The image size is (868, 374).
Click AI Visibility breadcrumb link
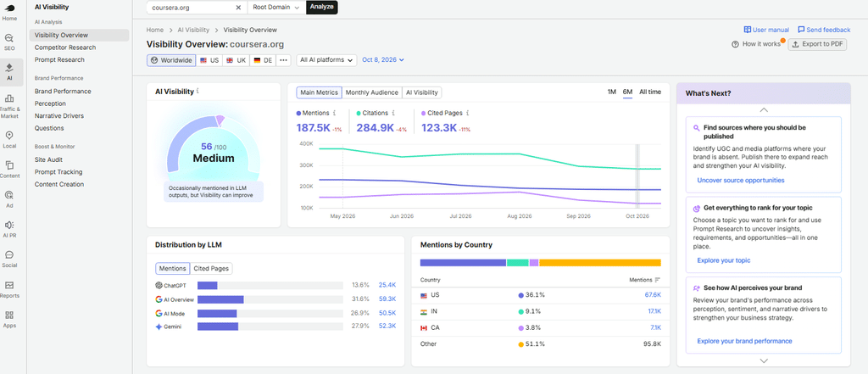click(x=193, y=30)
